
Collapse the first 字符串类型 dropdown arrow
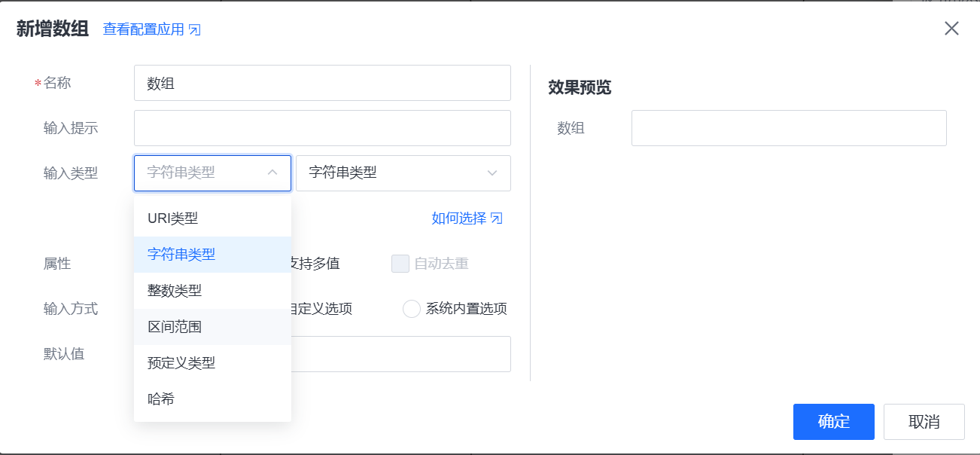point(272,173)
